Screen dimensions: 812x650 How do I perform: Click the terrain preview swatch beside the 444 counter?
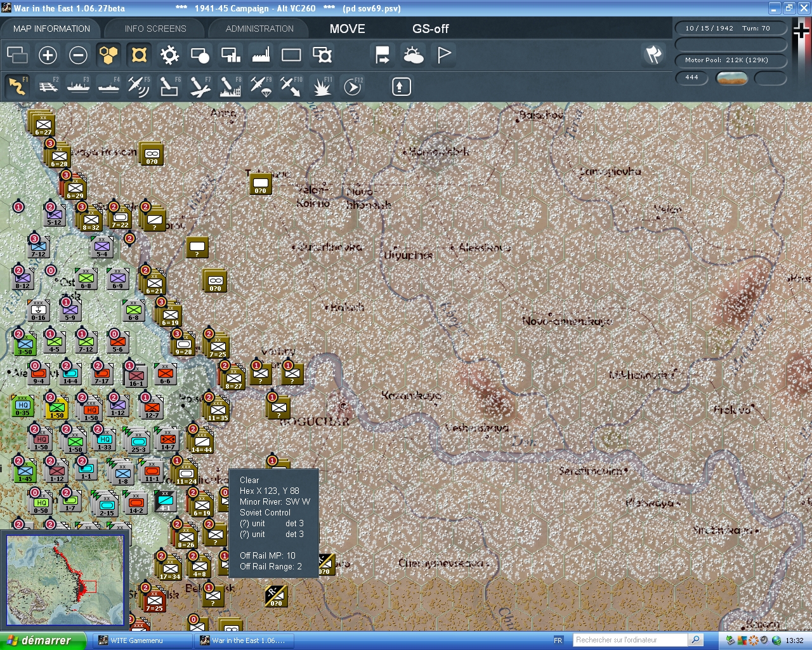pos(733,78)
